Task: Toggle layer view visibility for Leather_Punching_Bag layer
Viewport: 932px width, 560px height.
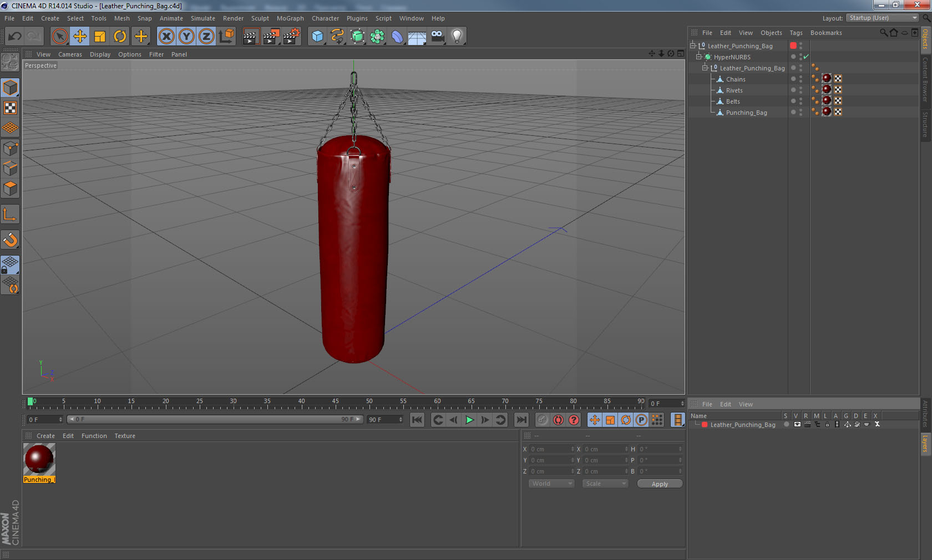Action: [797, 424]
